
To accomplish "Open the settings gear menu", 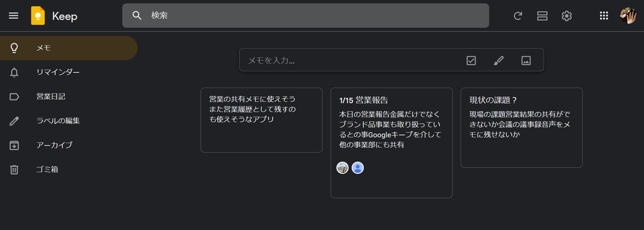I will pyautogui.click(x=567, y=16).
